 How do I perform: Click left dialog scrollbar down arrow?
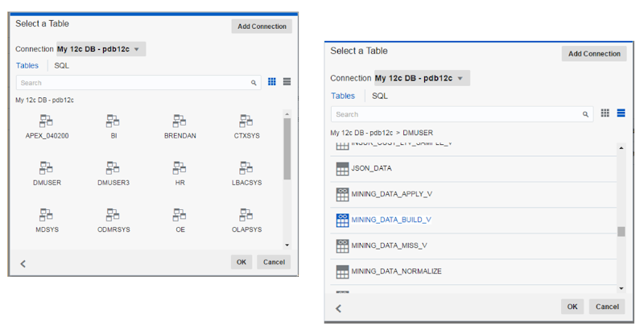point(287,245)
